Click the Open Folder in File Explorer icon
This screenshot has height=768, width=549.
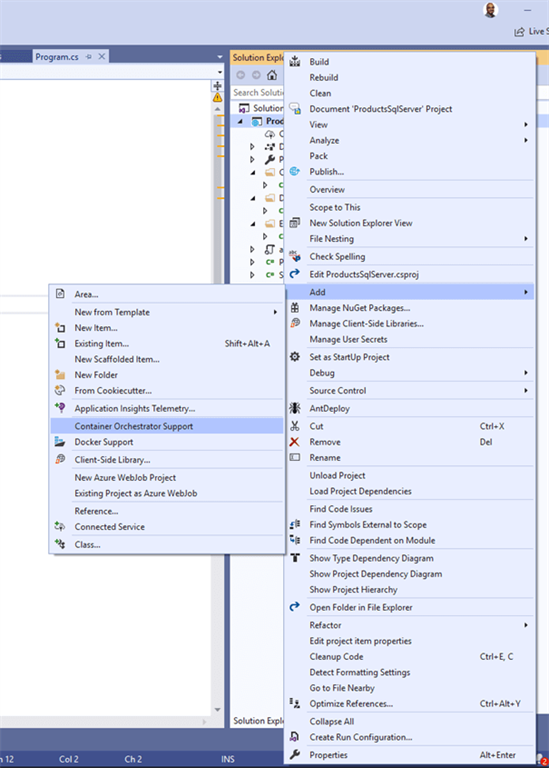click(x=295, y=607)
